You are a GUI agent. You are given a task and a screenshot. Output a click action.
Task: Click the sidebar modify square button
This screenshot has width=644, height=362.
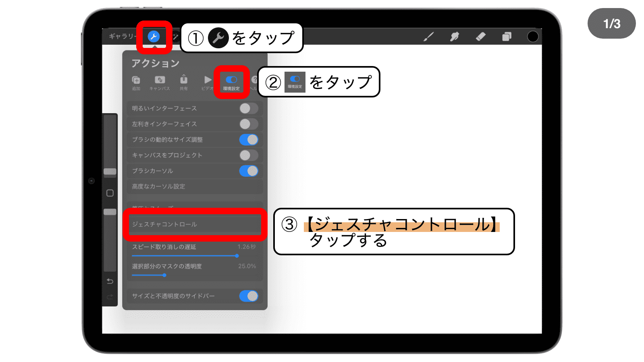pos(110,193)
